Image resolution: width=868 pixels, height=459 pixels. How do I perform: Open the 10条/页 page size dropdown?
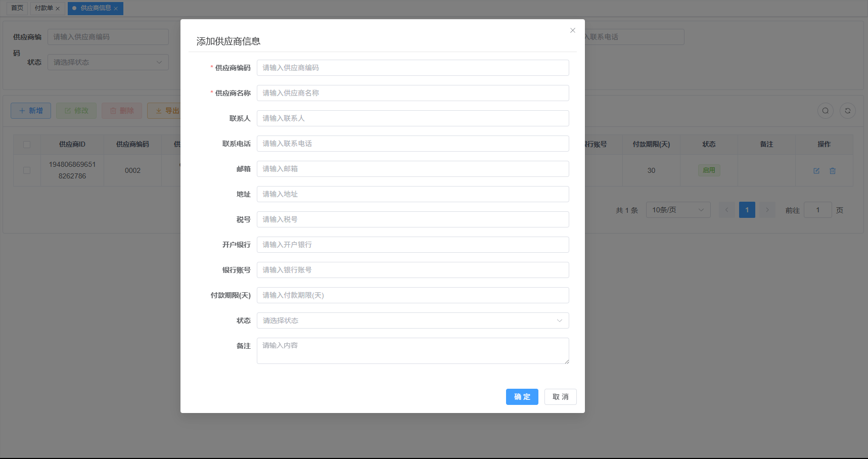[x=678, y=209]
